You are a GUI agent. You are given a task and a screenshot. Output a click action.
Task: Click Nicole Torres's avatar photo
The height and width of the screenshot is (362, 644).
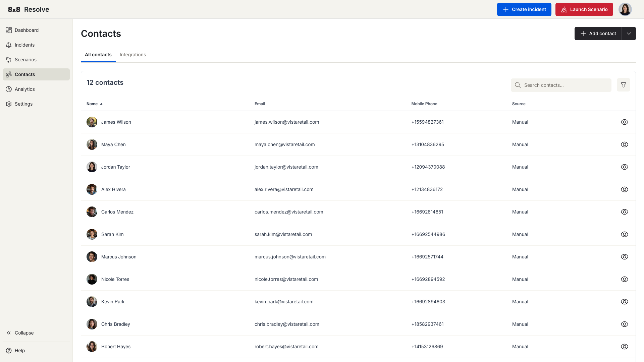tap(92, 279)
